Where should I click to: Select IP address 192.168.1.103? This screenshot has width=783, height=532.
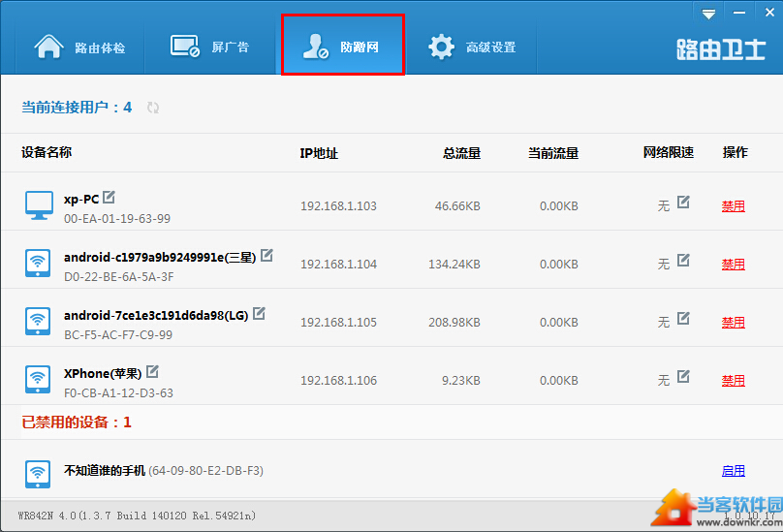(338, 206)
